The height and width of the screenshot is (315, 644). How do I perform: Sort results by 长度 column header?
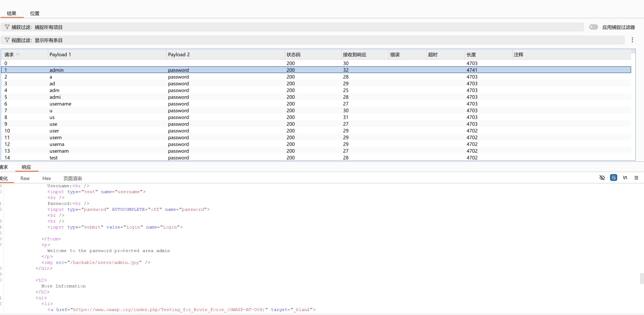[x=471, y=55]
